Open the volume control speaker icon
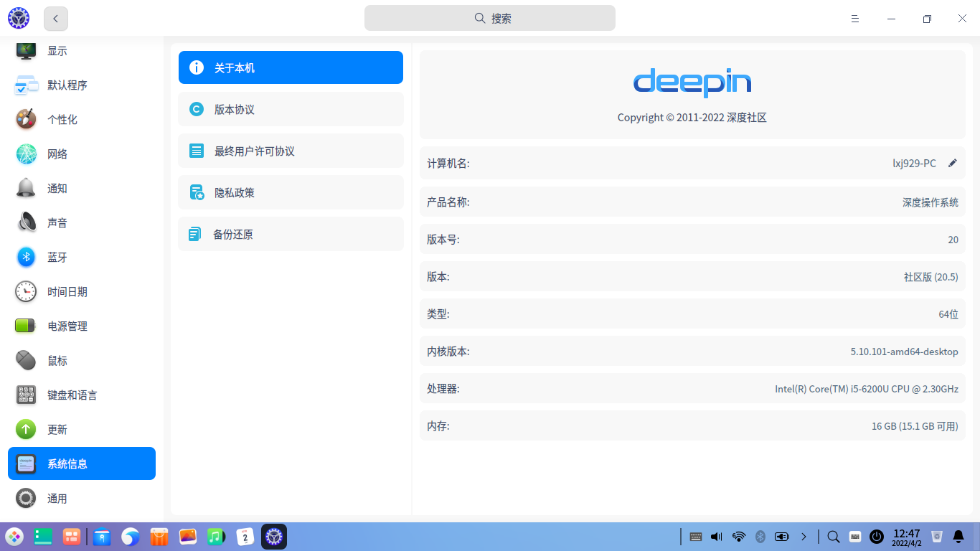The image size is (980, 551). click(x=715, y=536)
